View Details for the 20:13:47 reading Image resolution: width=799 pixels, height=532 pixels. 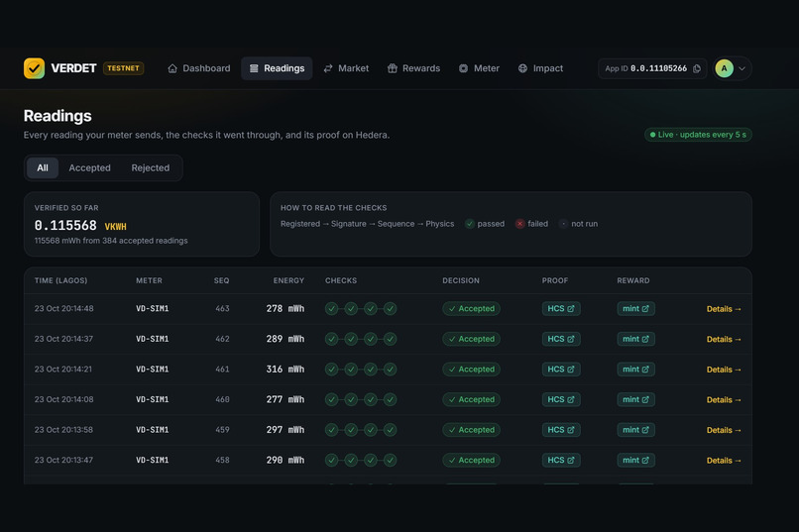tap(724, 461)
